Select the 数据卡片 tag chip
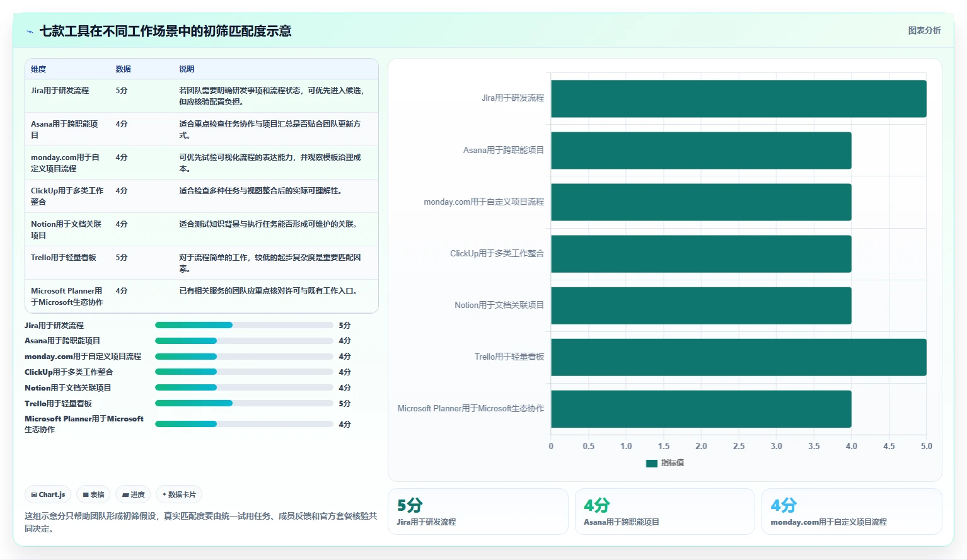967x560 pixels. [179, 494]
